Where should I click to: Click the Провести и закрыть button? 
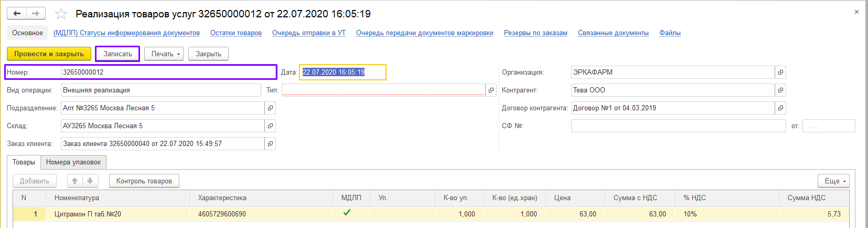pyautogui.click(x=49, y=54)
